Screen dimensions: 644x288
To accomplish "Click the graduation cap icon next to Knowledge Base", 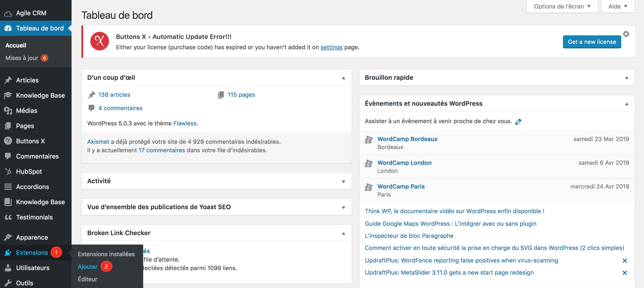I will pyautogui.click(x=8, y=95).
